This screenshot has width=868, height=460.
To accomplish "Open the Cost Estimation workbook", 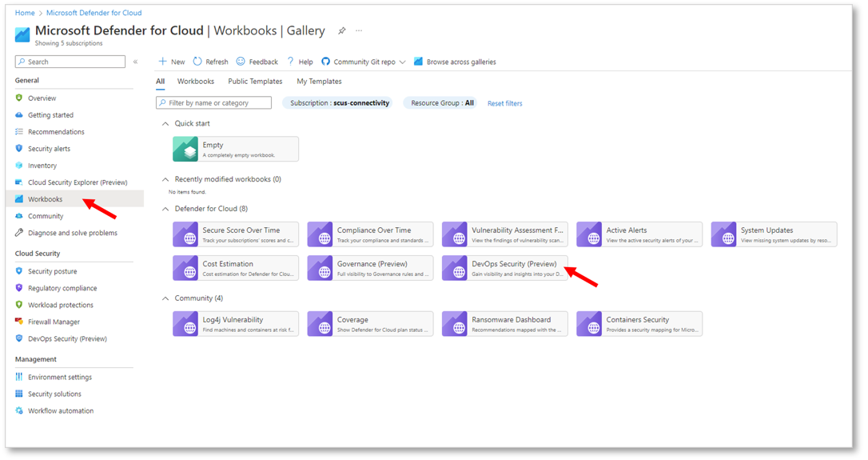I will point(236,268).
